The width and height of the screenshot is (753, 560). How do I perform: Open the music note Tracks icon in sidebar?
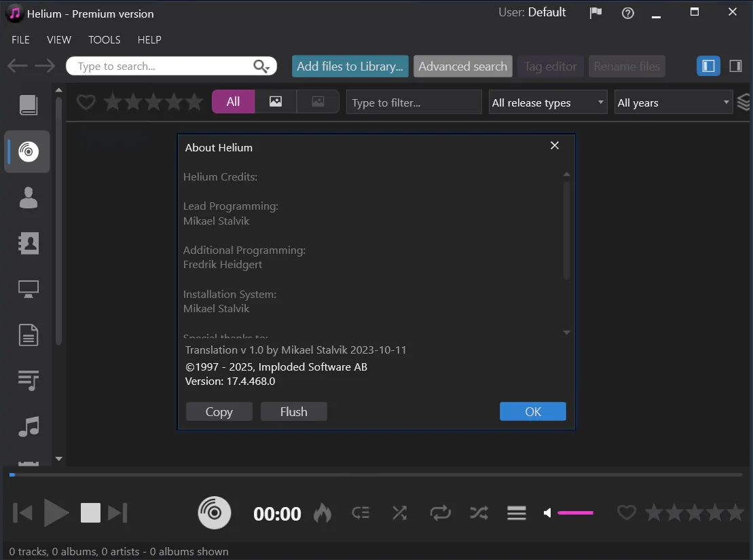coord(29,426)
